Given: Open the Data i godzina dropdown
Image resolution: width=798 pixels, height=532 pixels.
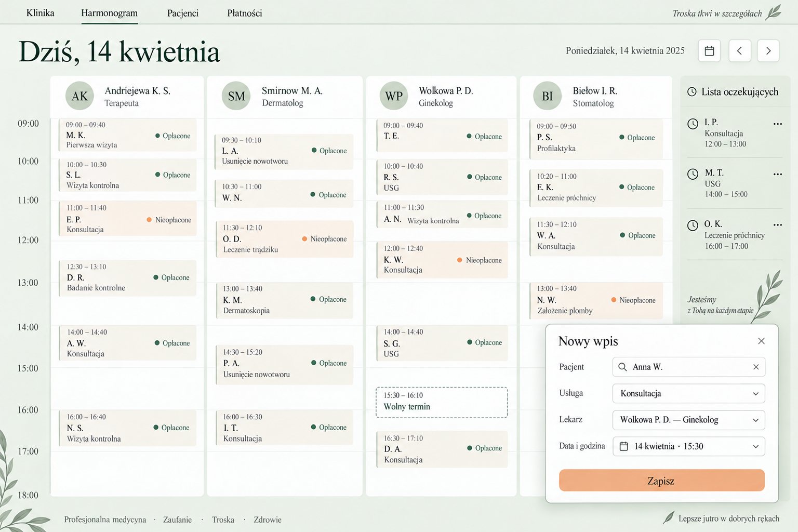Looking at the screenshot, I should (688, 446).
